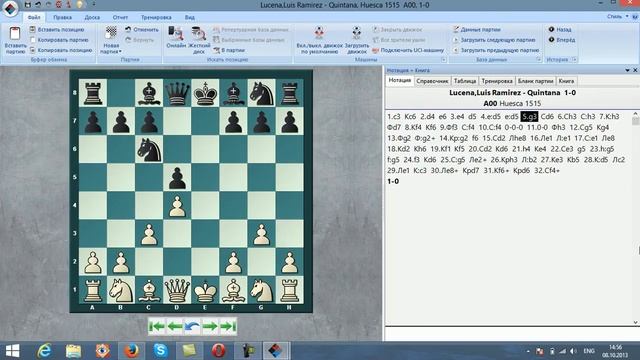Expand the Машины group dialog launcher
The width and height of the screenshot is (640, 360).
pyautogui.click(x=443, y=60)
